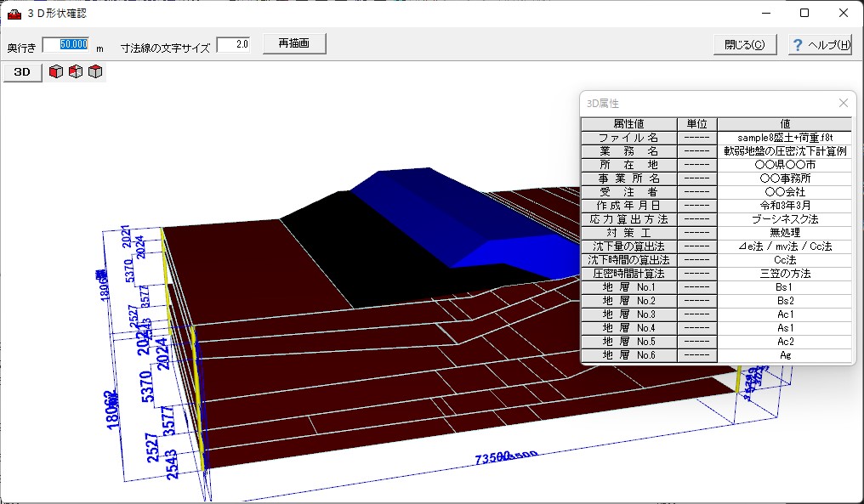This screenshot has width=864, height=504.
Task: Select the cube view icon with red left face
Action: 56,72
